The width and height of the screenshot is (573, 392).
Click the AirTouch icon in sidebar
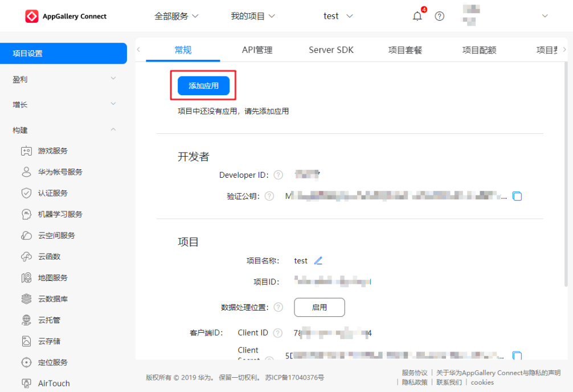click(26, 383)
